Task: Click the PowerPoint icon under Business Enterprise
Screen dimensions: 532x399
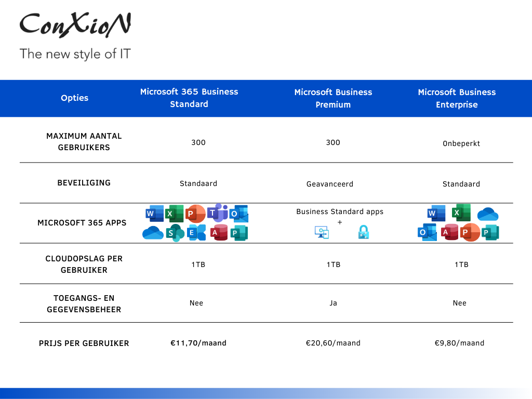Action: pyautogui.click(x=470, y=232)
